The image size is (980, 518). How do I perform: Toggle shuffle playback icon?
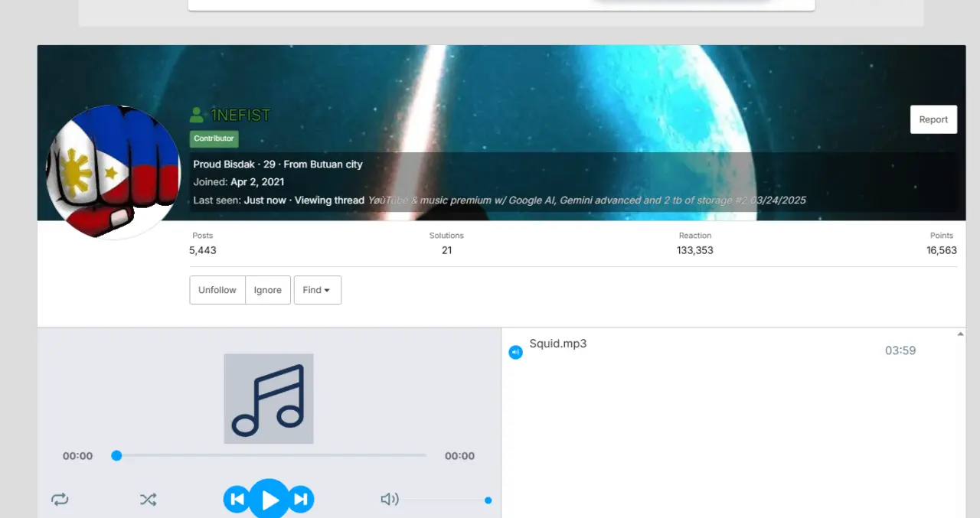(x=148, y=500)
